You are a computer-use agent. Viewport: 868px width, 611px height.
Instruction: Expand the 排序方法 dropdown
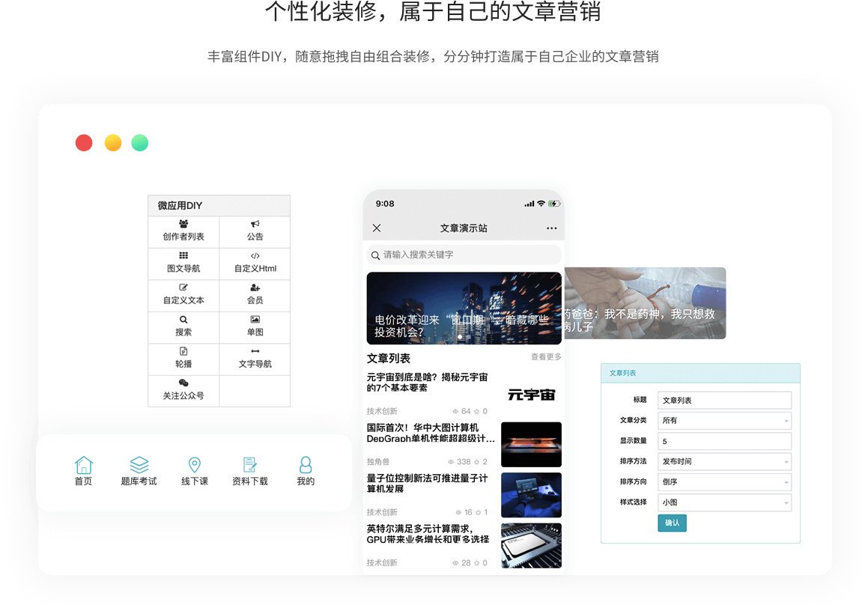[723, 461]
